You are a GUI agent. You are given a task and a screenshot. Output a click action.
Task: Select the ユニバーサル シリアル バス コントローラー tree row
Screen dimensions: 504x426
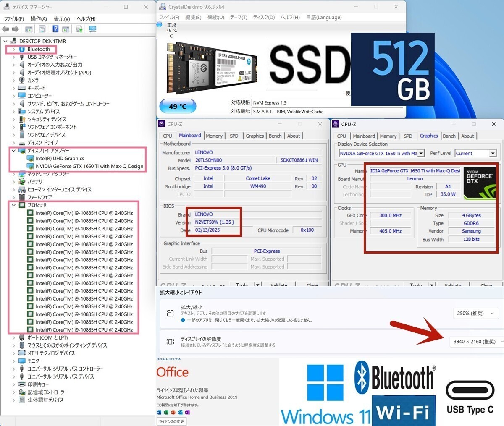pyautogui.click(x=65, y=369)
